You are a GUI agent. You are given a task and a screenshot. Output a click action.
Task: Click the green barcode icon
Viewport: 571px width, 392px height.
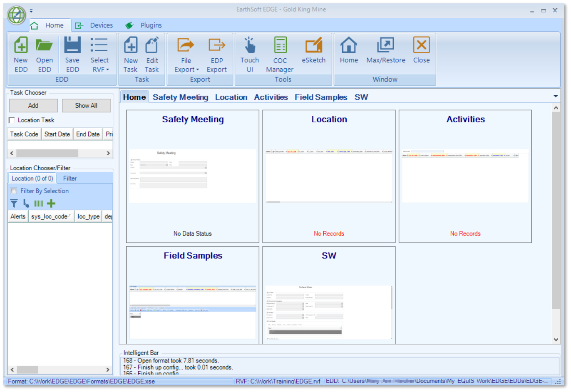click(x=39, y=203)
